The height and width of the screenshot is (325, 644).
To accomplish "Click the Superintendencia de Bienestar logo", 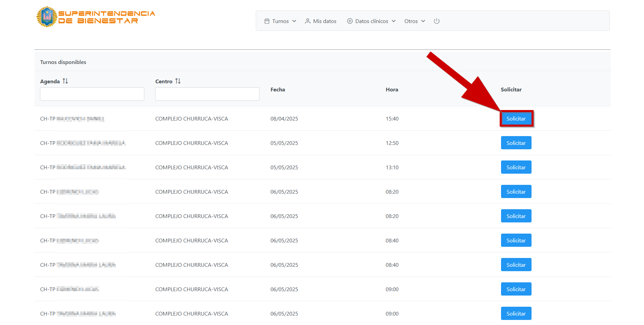I will (96, 17).
